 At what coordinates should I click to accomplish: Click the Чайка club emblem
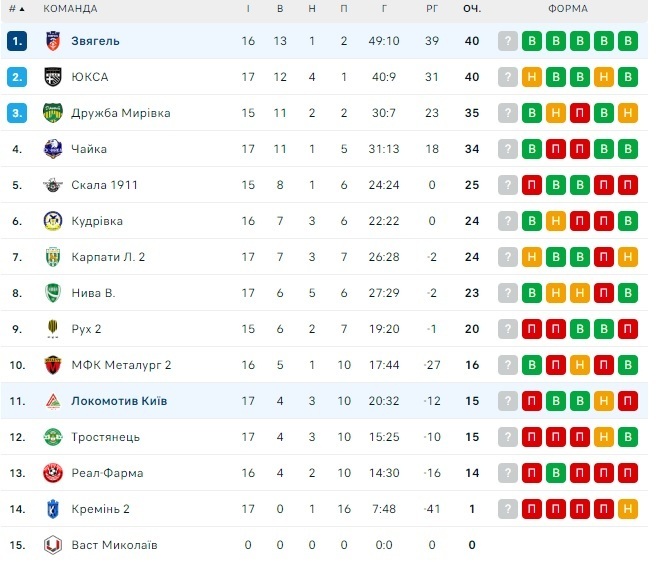pos(54,149)
